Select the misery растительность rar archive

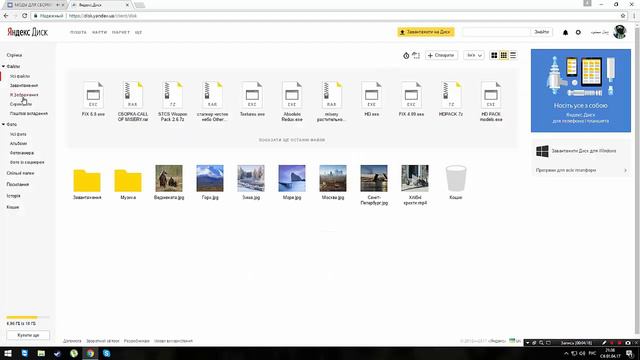pyautogui.click(x=331, y=95)
